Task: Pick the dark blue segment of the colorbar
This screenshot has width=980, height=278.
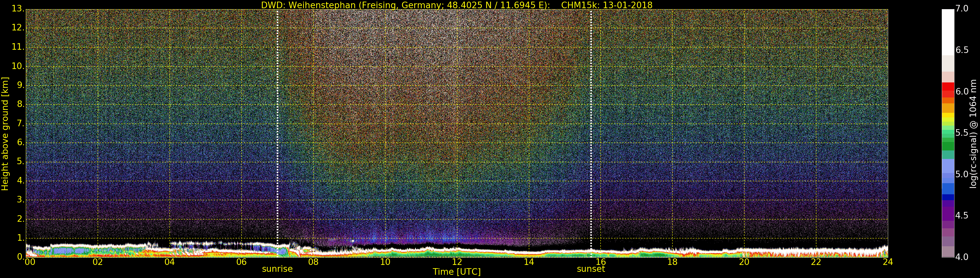Action: coord(948,197)
